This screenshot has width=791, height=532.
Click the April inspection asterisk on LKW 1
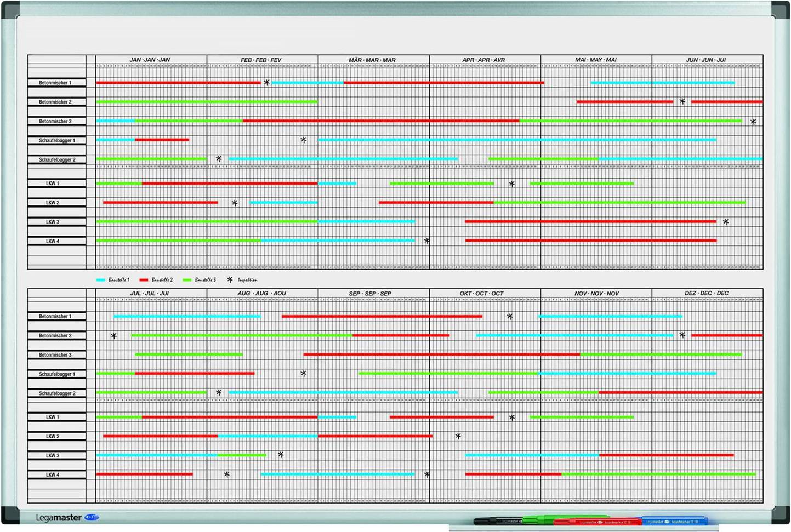point(511,184)
